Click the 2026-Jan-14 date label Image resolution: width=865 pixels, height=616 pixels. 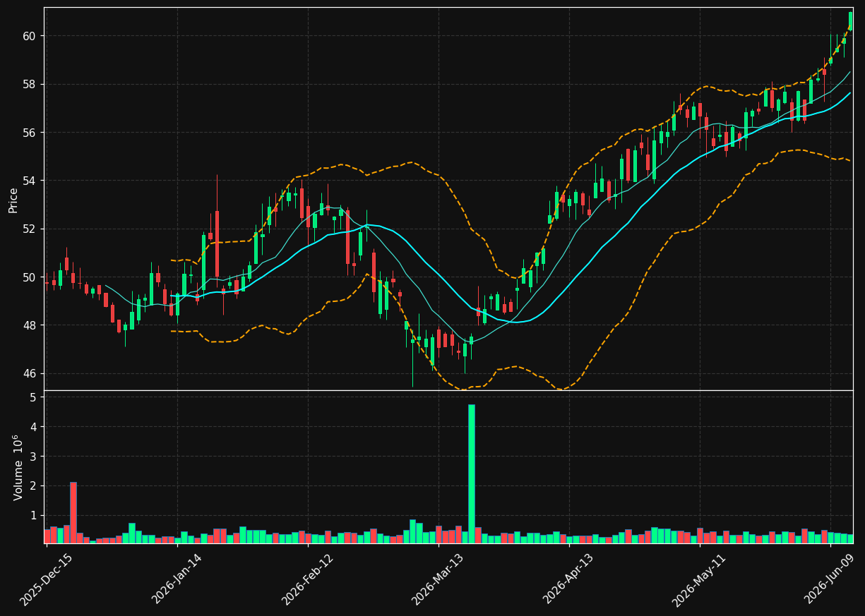pos(177,580)
